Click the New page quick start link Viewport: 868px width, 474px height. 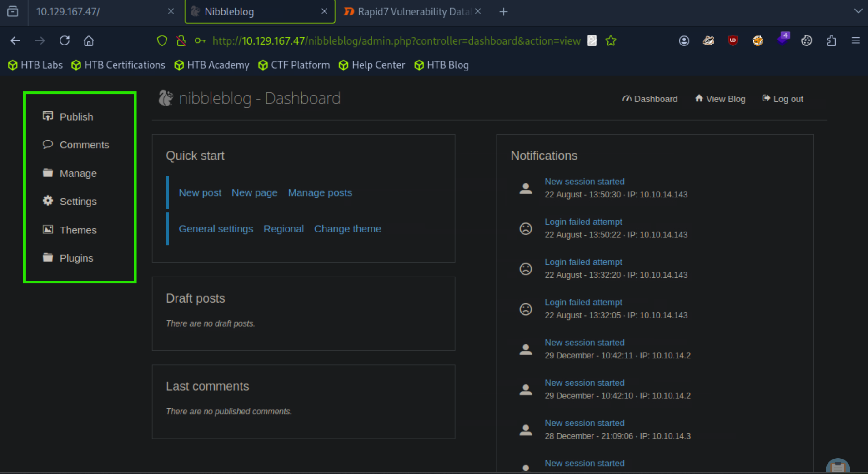click(255, 193)
